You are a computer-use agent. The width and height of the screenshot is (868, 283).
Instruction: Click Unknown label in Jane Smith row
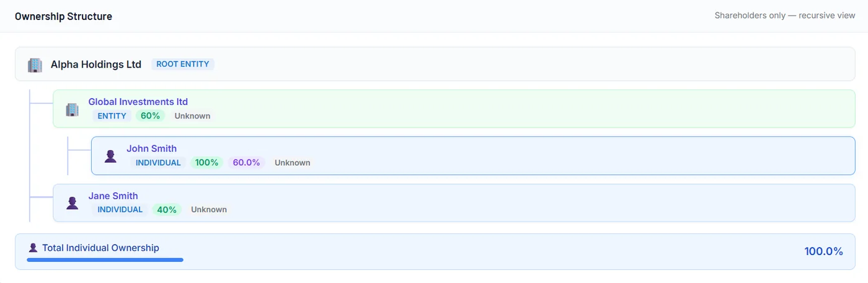(209, 210)
